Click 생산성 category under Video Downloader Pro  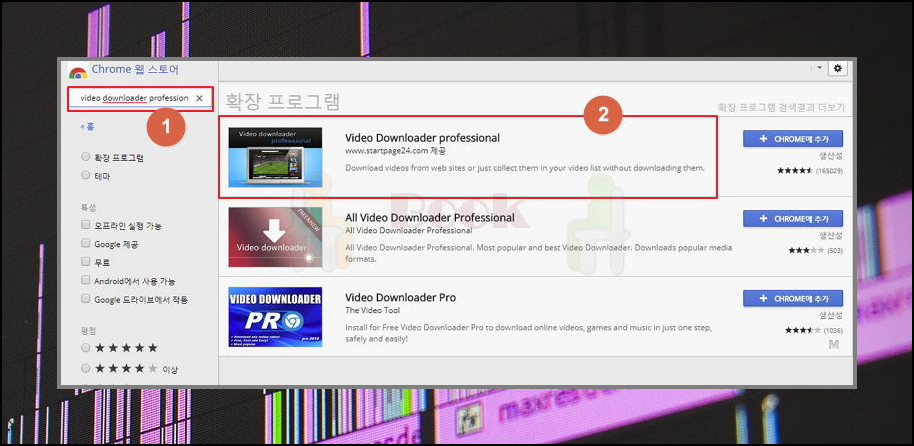831,315
